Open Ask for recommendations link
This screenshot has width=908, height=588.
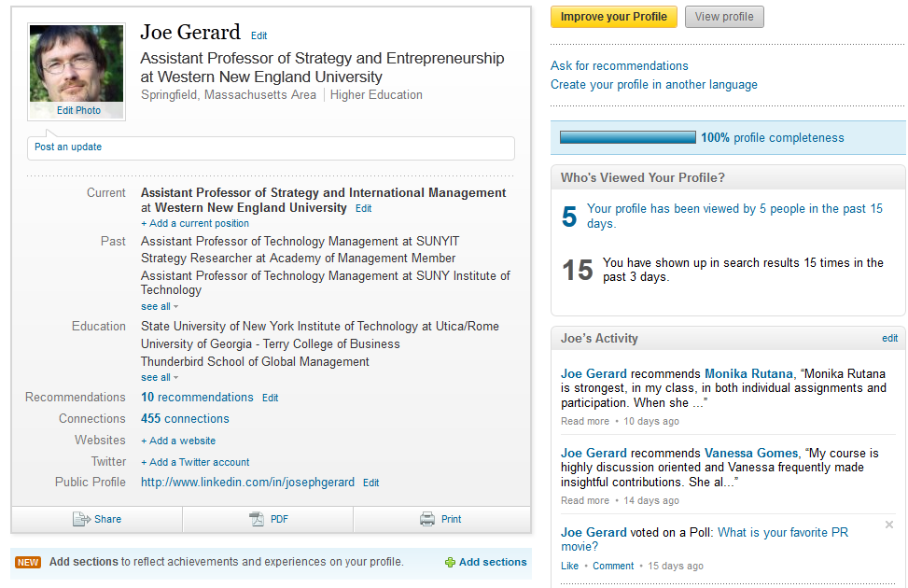coord(620,66)
